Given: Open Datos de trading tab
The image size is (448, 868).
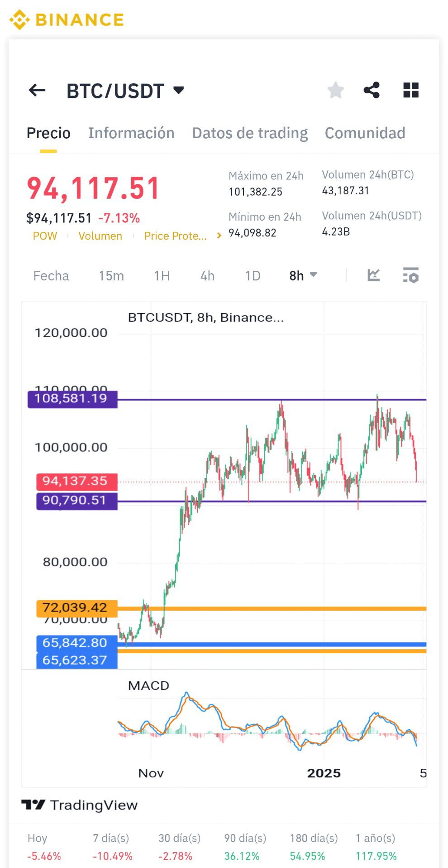Looking at the screenshot, I should [x=250, y=133].
